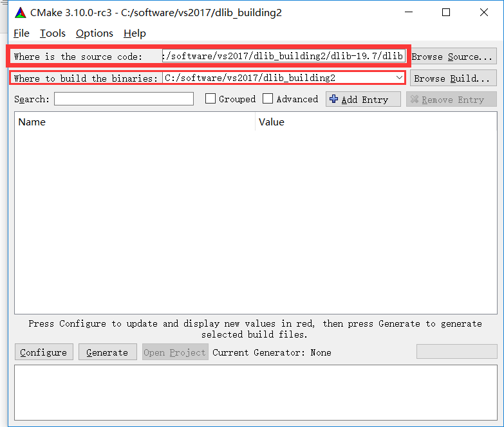Screen dimensions: 504x427
Task: Click the progress bar next to generator
Action: click(457, 352)
